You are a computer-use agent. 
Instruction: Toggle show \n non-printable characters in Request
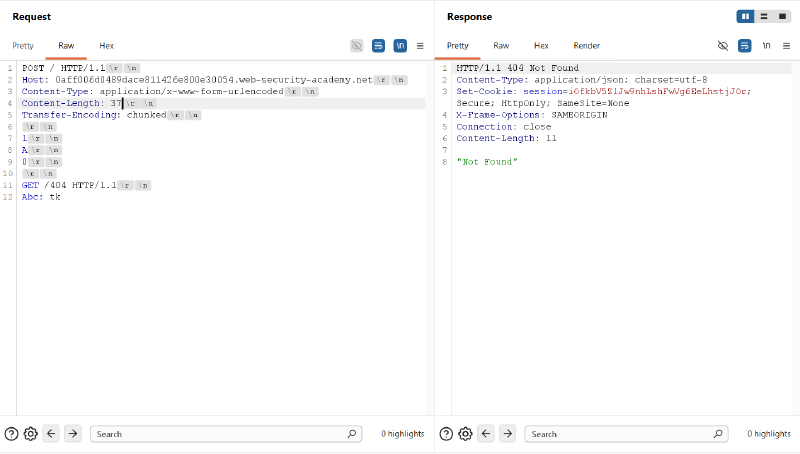(x=400, y=46)
